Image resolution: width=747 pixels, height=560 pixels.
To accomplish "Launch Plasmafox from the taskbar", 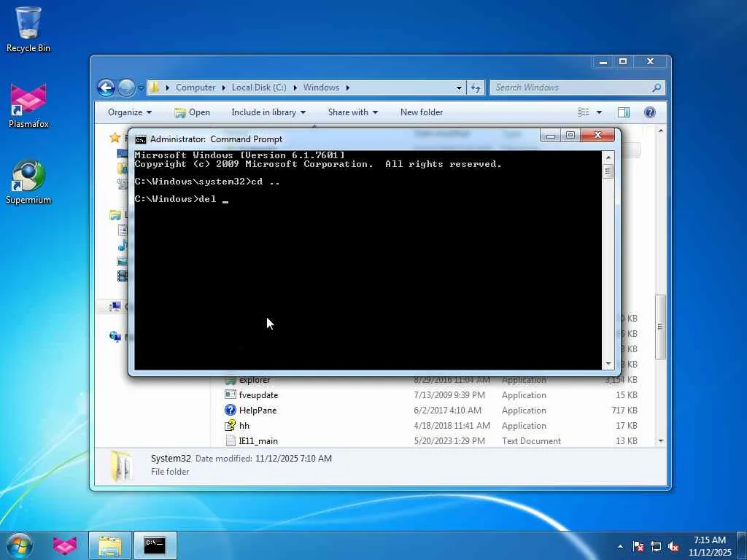I will click(65, 545).
